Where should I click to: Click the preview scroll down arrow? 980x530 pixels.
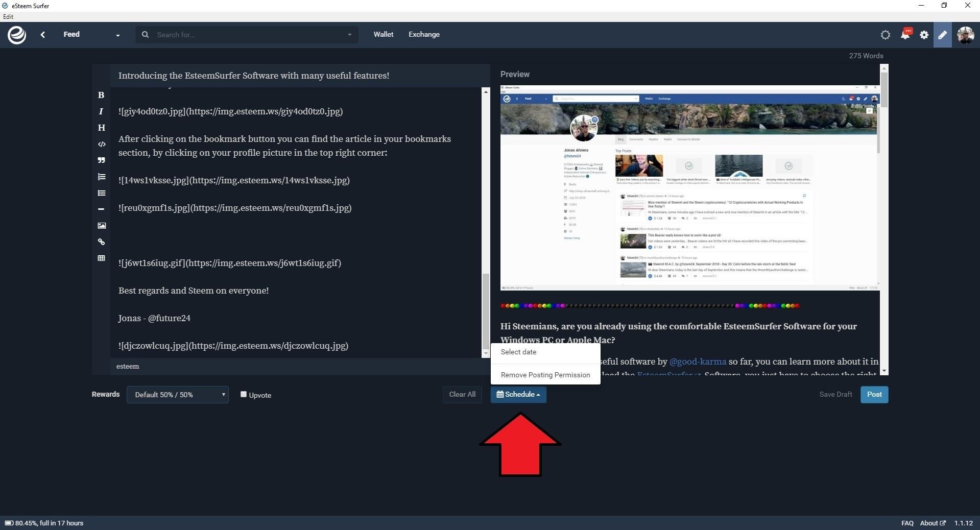tap(884, 371)
